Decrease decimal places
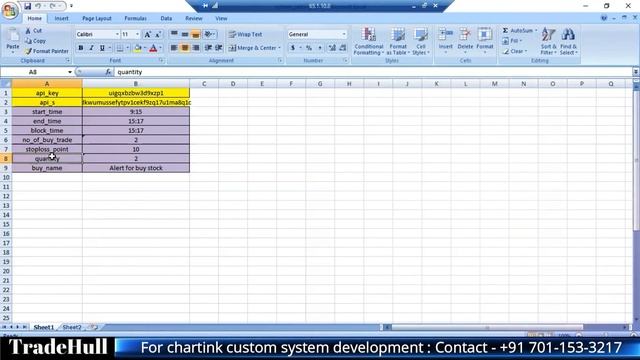The image size is (640, 360). click(342, 48)
